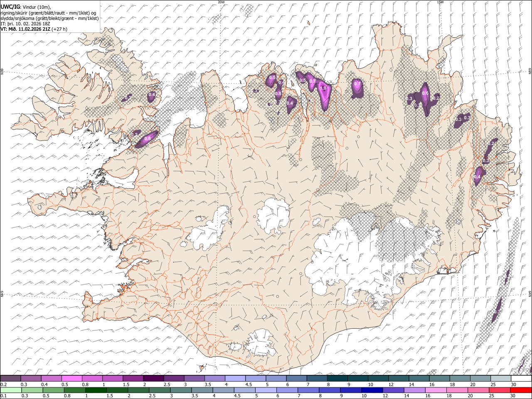Pick the first purple-grey 0.2 snow legend swatch
This screenshot has height=399, width=532.
pyautogui.click(x=10, y=379)
